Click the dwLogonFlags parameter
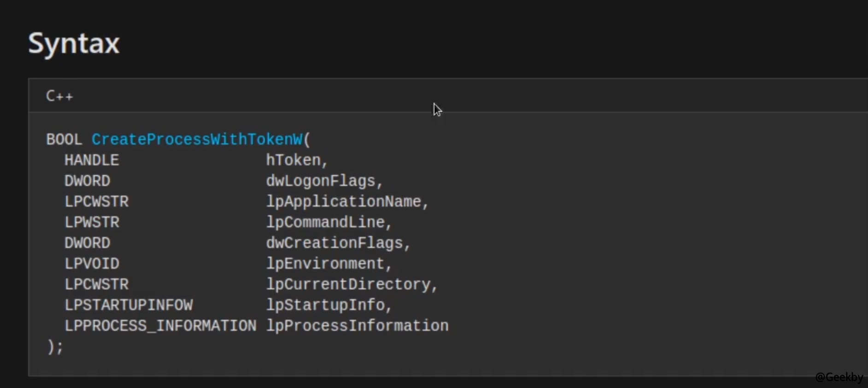Image resolution: width=868 pixels, height=388 pixels. 321,181
